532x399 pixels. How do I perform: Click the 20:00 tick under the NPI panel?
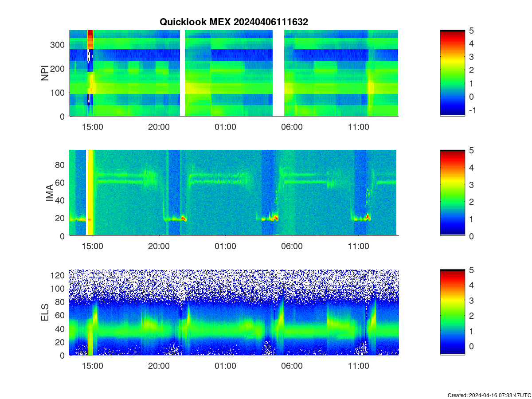pyautogui.click(x=159, y=127)
